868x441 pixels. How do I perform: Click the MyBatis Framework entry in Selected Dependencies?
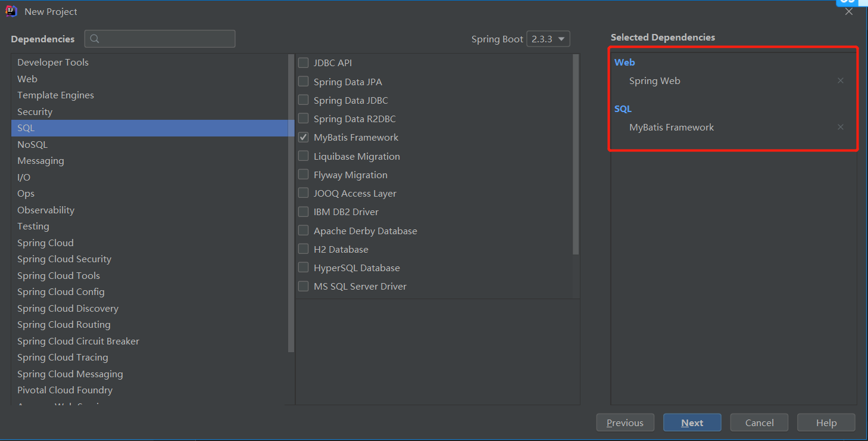[672, 127]
